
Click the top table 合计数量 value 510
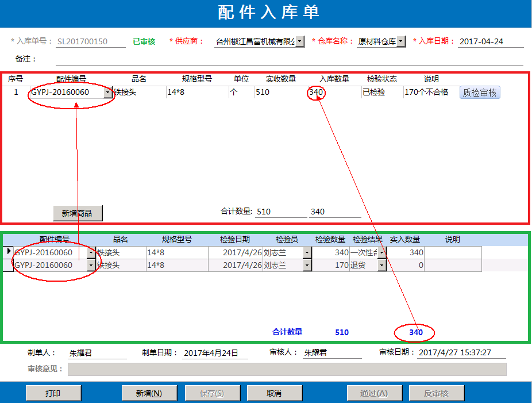(281, 212)
